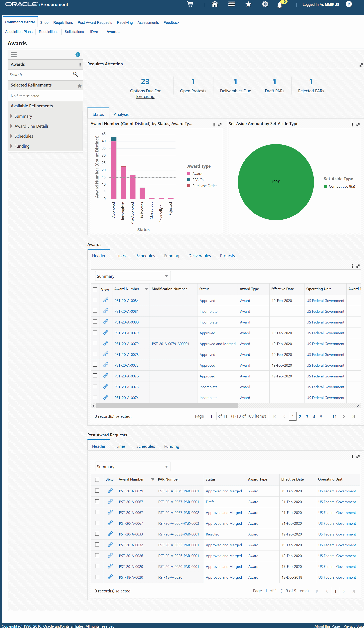Viewport: 364px width, 628px height.
Task: Open Set-Aside pie chart options menu
Action: [x=352, y=125]
